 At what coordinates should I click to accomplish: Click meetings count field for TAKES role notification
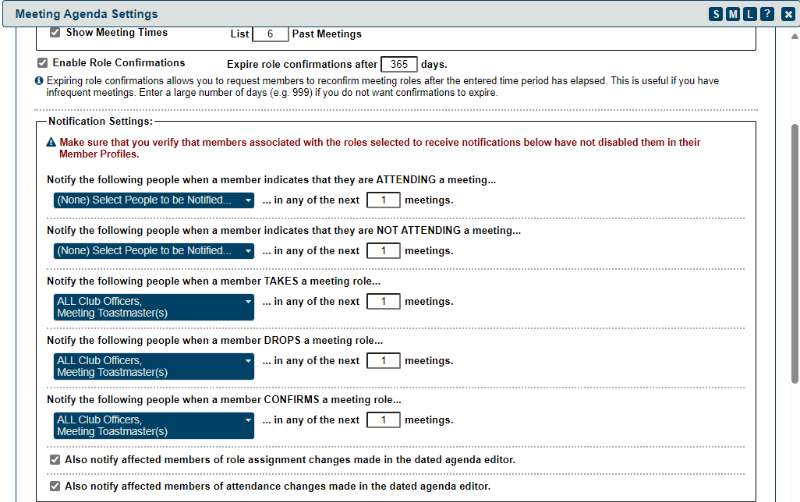383,302
